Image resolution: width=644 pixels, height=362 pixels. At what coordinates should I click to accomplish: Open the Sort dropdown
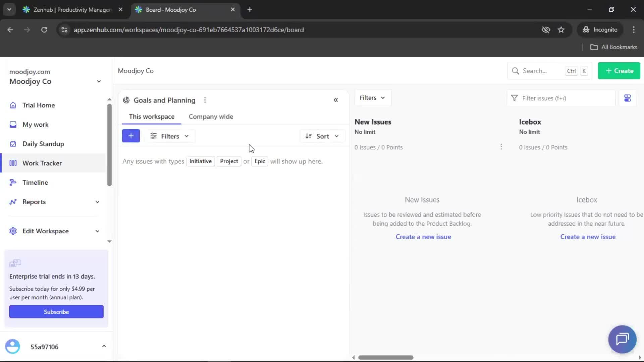click(322, 136)
